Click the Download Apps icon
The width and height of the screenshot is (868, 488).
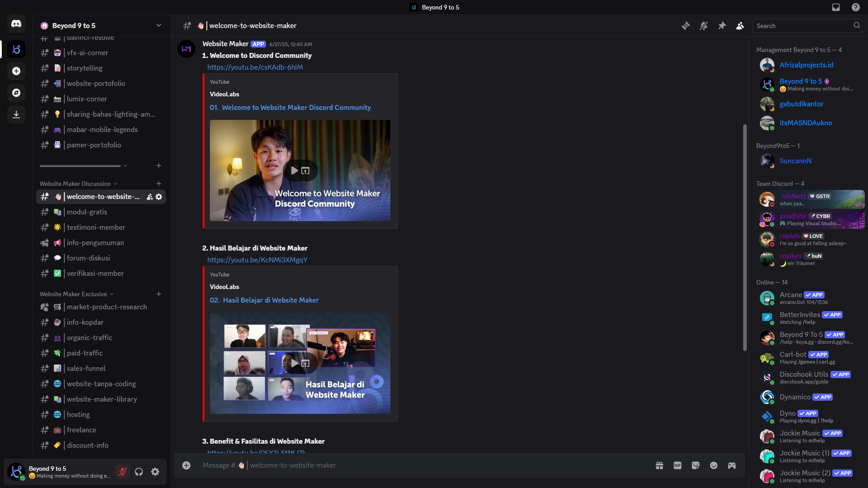coord(16,114)
